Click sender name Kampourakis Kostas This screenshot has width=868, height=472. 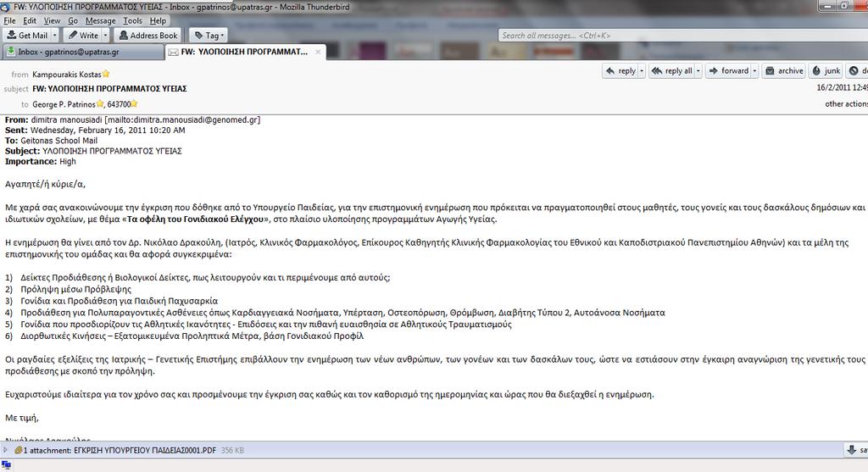(x=66, y=75)
